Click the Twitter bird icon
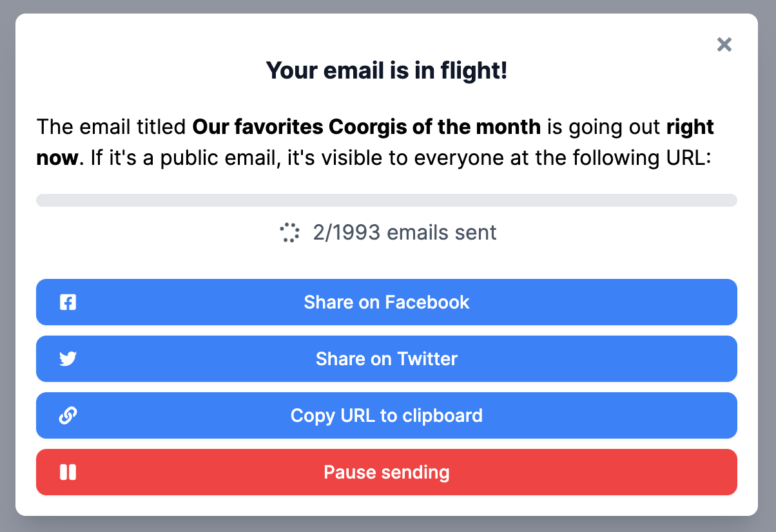 point(68,359)
